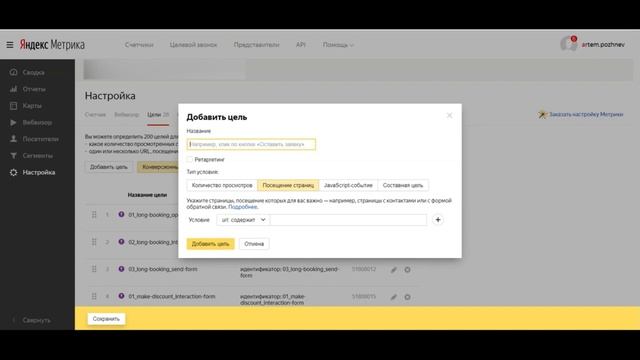
Task: Switch to the Цели settings tab
Action: [x=158, y=115]
